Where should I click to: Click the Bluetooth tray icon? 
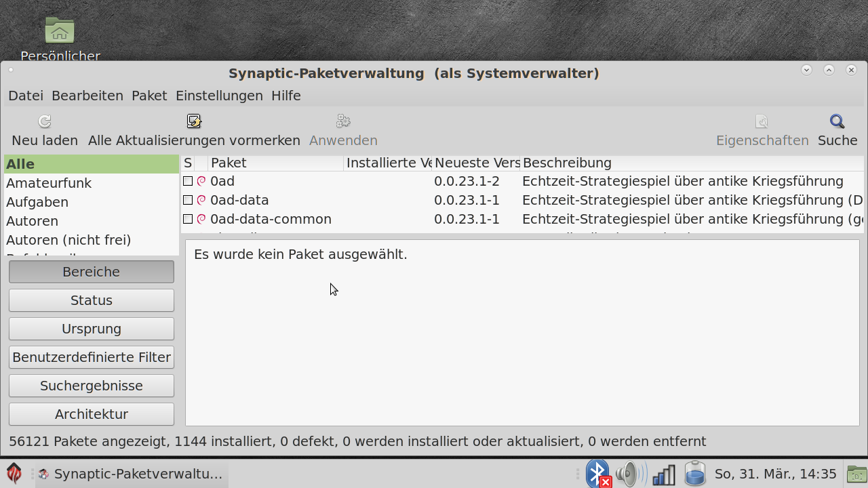[x=597, y=474]
